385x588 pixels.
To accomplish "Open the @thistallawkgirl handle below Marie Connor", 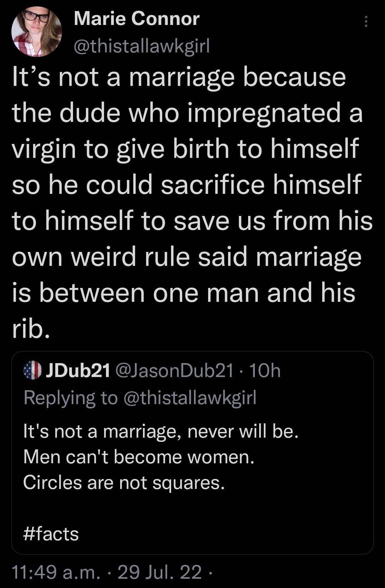I will pyautogui.click(x=142, y=46).
